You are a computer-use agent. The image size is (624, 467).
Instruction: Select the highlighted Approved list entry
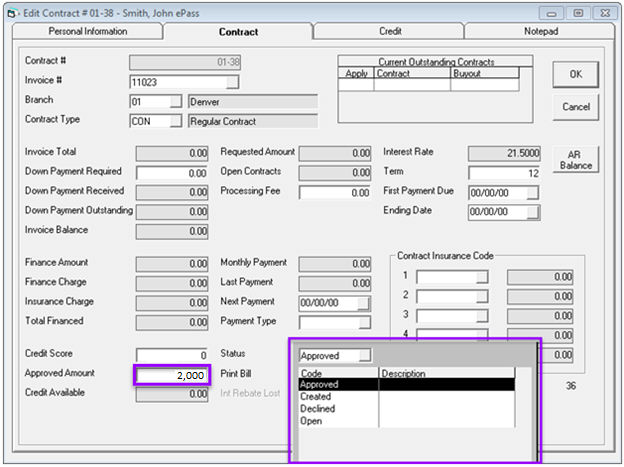(x=320, y=384)
